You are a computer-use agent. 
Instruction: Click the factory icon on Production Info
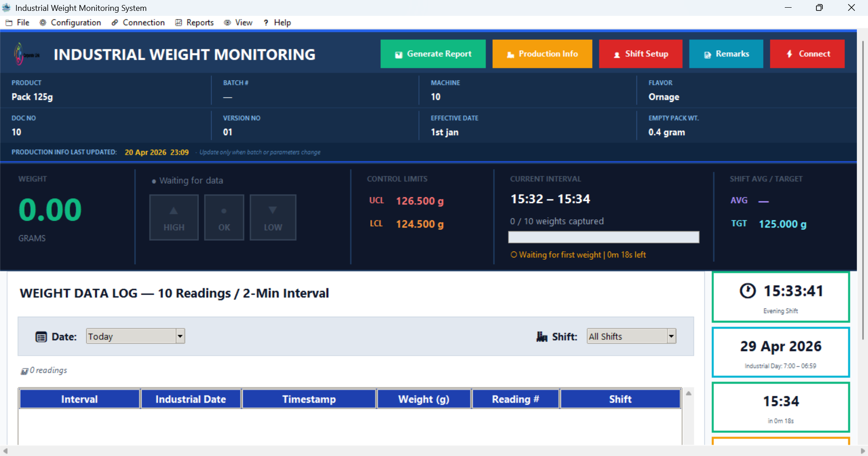tap(511, 55)
